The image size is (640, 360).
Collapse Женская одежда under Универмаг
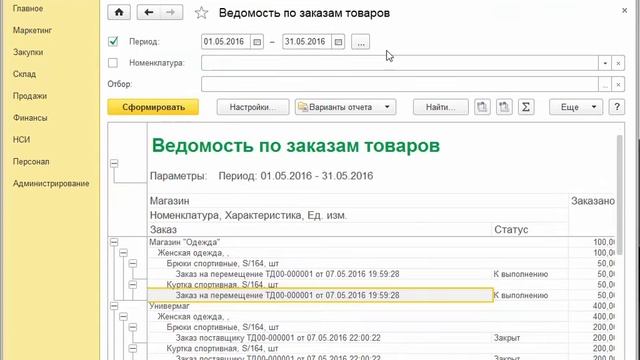tap(123, 316)
